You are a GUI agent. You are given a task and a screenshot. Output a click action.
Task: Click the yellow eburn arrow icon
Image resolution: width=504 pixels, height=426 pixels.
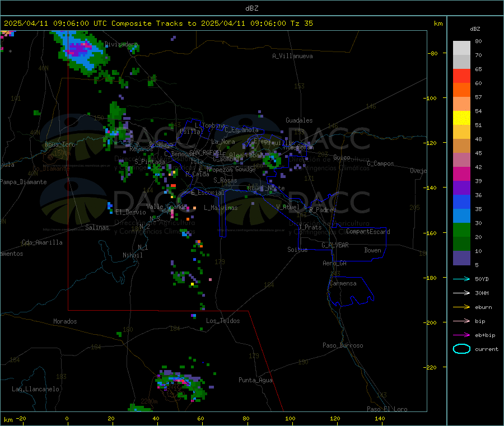(461, 307)
